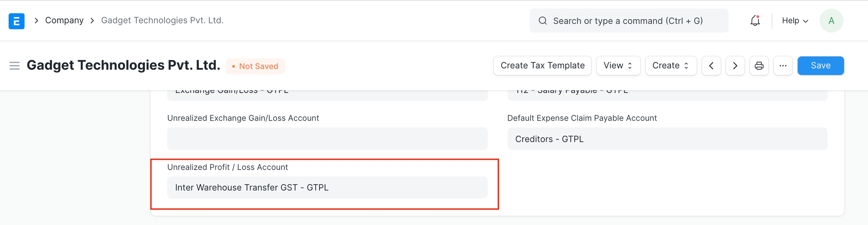Expand the Help dropdown
This screenshot has height=225, width=868.
(x=795, y=21)
